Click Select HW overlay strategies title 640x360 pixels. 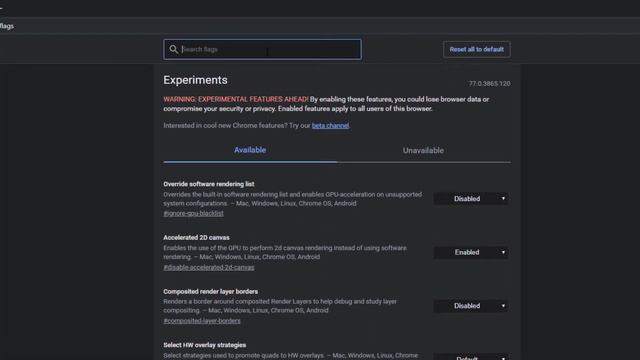(204, 345)
